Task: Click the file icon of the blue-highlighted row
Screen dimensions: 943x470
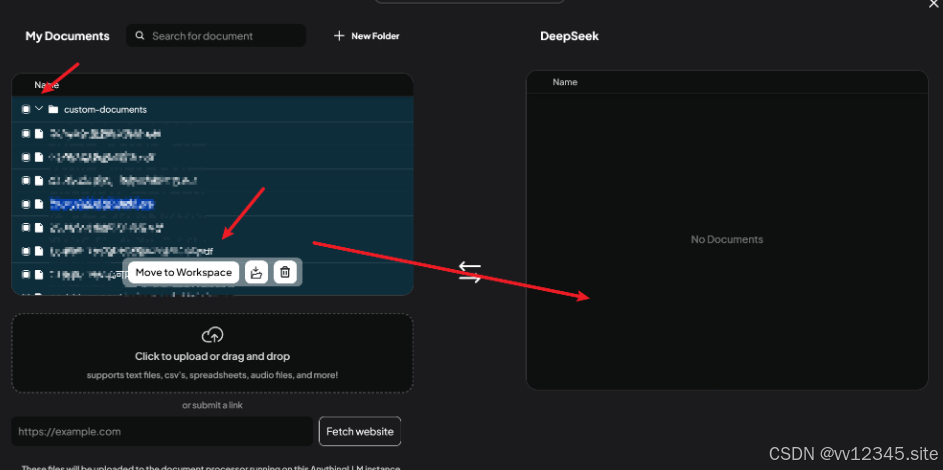Action: (39, 204)
